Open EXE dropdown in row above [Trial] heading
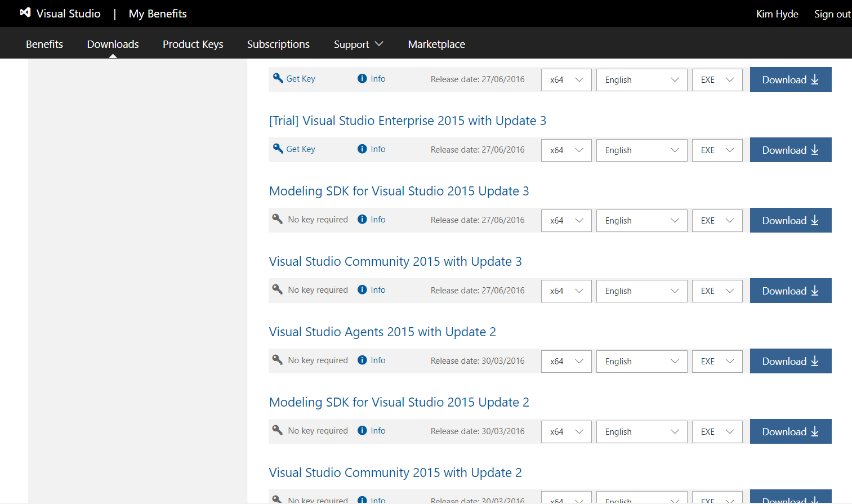 coord(717,80)
